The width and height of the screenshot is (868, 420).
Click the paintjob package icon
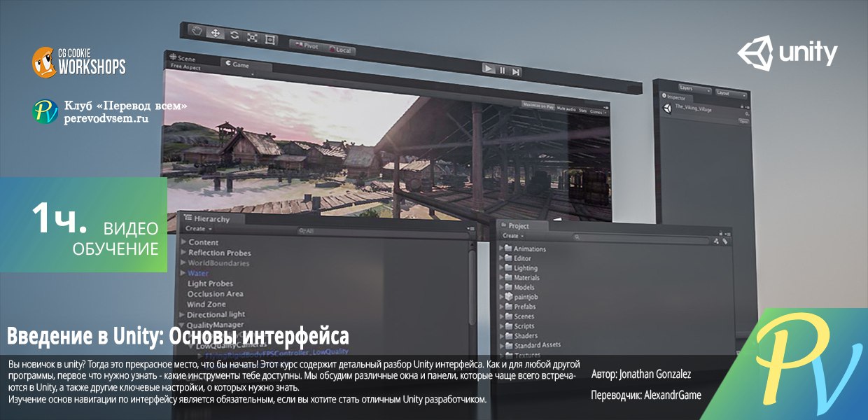click(508, 297)
